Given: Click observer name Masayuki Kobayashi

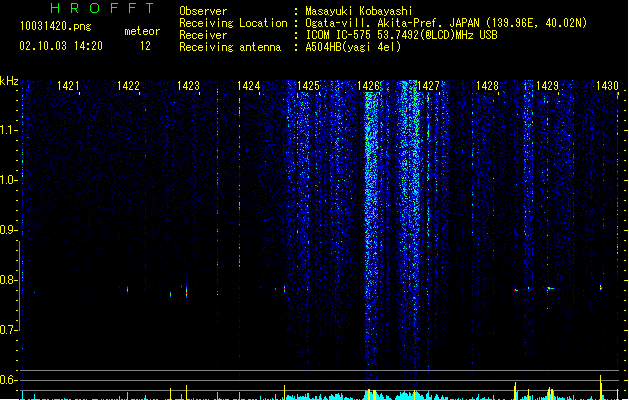Looking at the screenshot, I should coord(359,11).
